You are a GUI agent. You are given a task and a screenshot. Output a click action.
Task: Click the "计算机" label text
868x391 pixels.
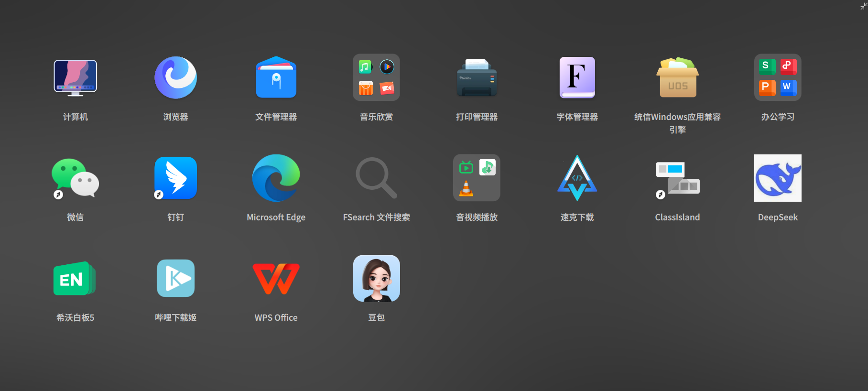pos(76,117)
